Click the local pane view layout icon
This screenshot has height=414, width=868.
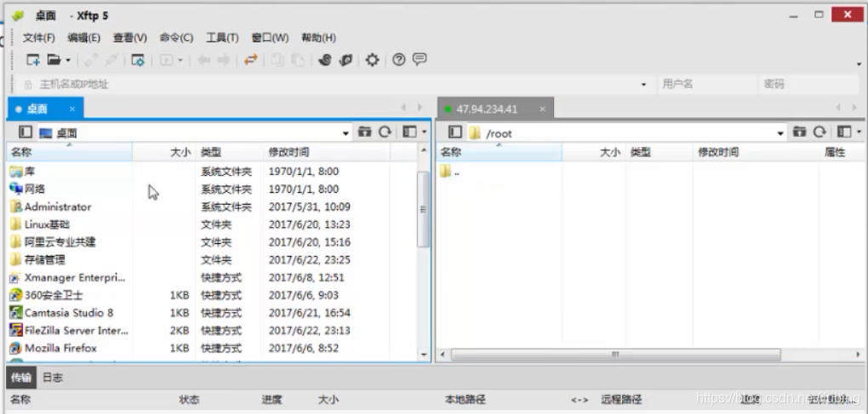409,132
